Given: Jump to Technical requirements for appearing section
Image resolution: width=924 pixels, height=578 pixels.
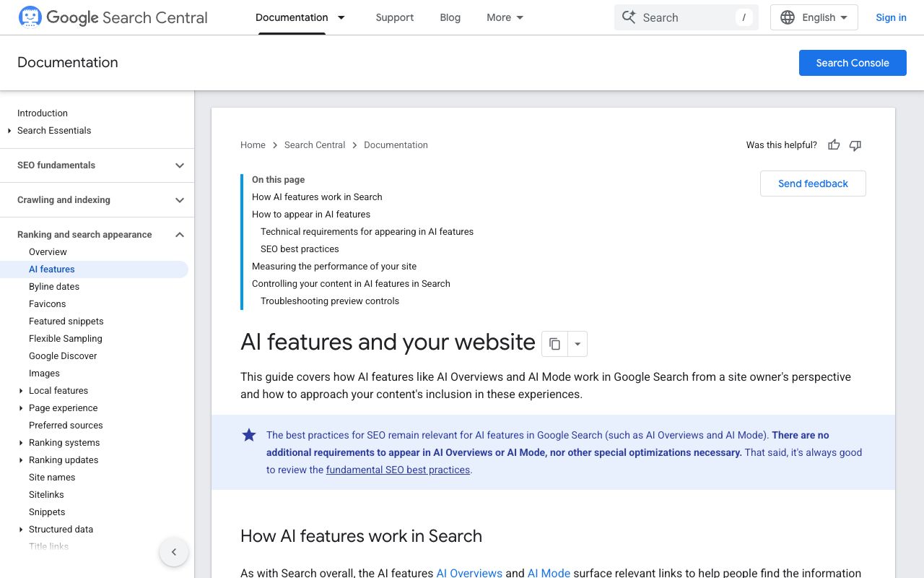Looking at the screenshot, I should point(367,232).
